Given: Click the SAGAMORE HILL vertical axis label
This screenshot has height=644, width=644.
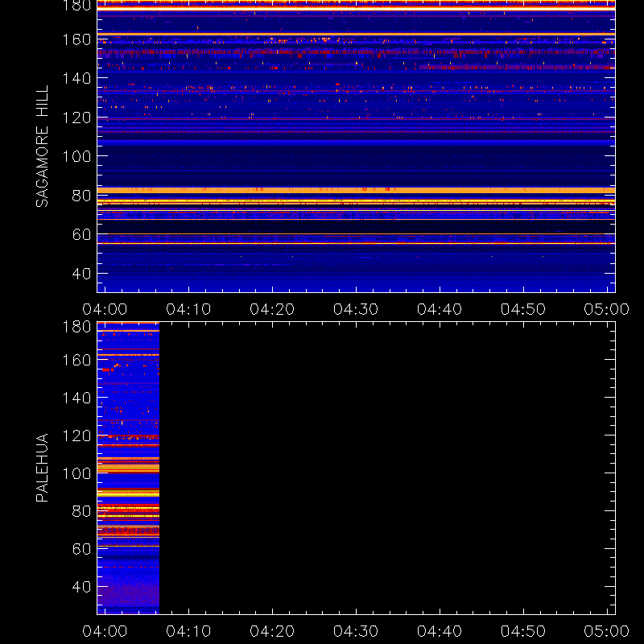Looking at the screenshot, I should pyautogui.click(x=42, y=147).
